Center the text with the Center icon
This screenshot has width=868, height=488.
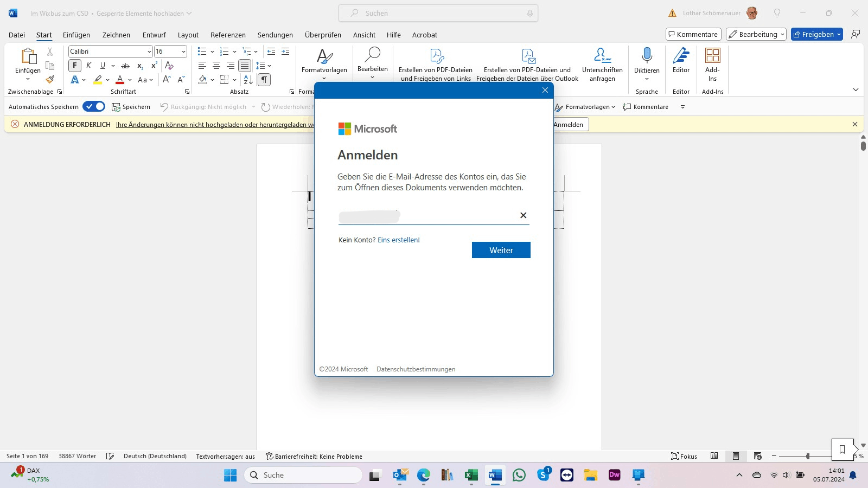pyautogui.click(x=216, y=66)
